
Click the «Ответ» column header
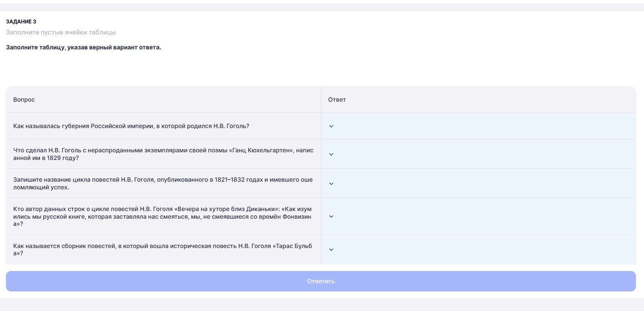click(337, 100)
